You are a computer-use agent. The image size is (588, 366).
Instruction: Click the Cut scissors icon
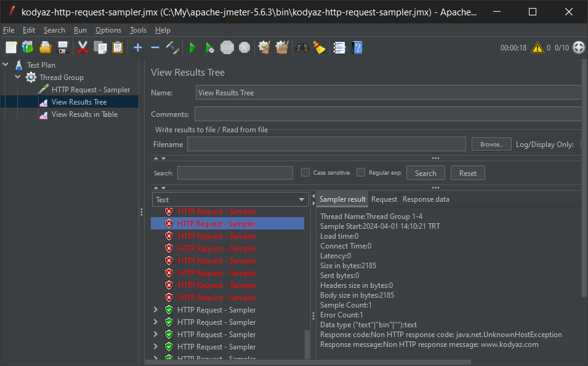(x=83, y=47)
